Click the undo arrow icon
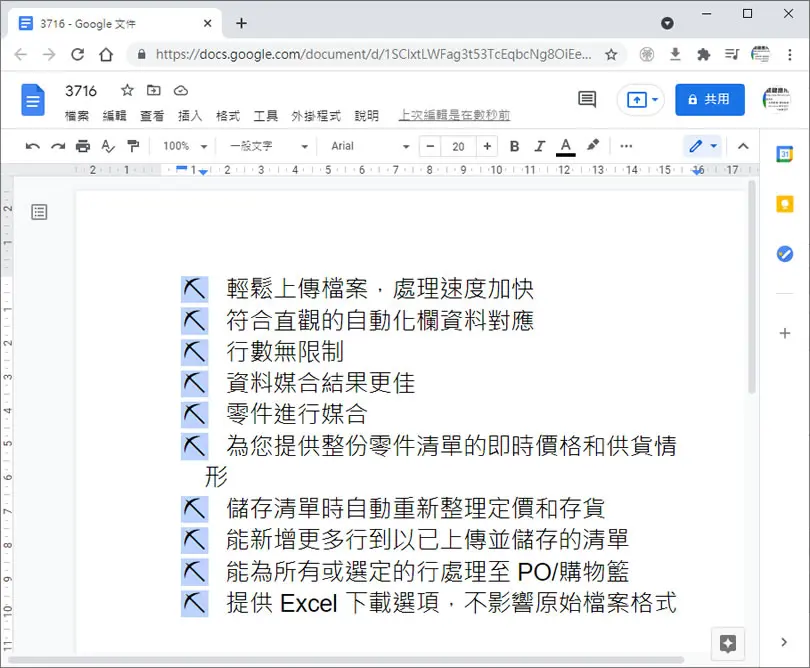The width and height of the screenshot is (810, 668). tap(33, 147)
